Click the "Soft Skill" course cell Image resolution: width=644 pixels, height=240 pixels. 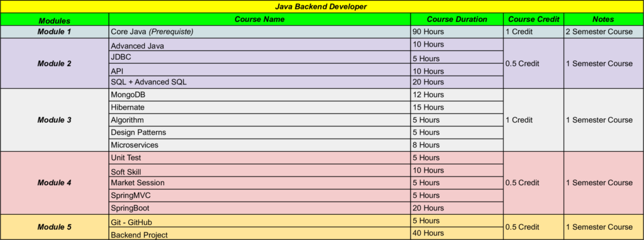pos(260,171)
